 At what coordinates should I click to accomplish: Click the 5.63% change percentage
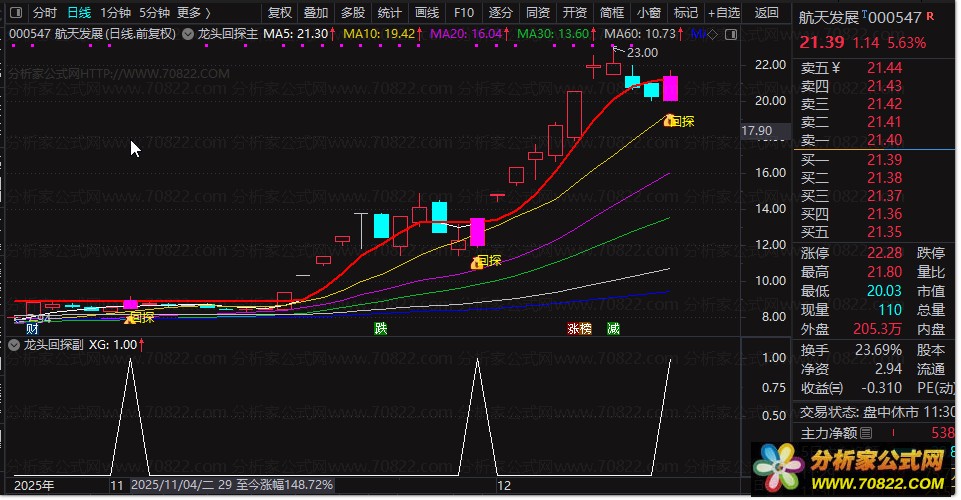pos(906,43)
